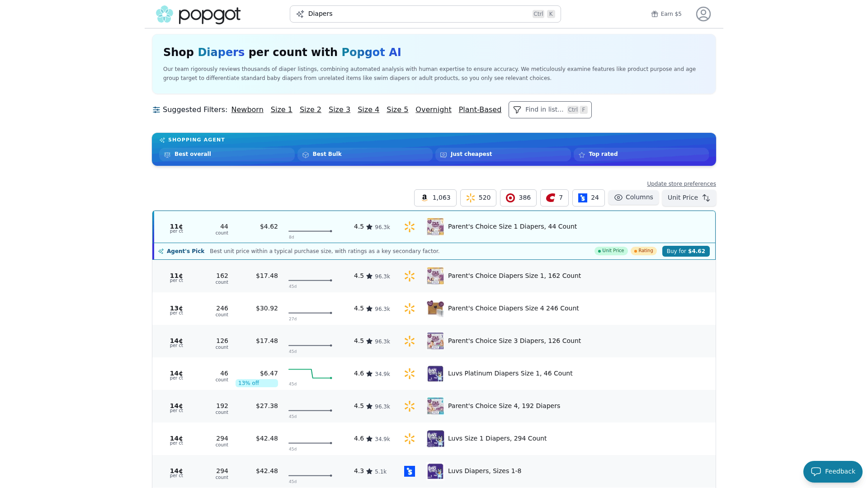Click rating star on Luvs Size 1 294 row
Image resolution: width=868 pixels, height=488 pixels.
369,439
